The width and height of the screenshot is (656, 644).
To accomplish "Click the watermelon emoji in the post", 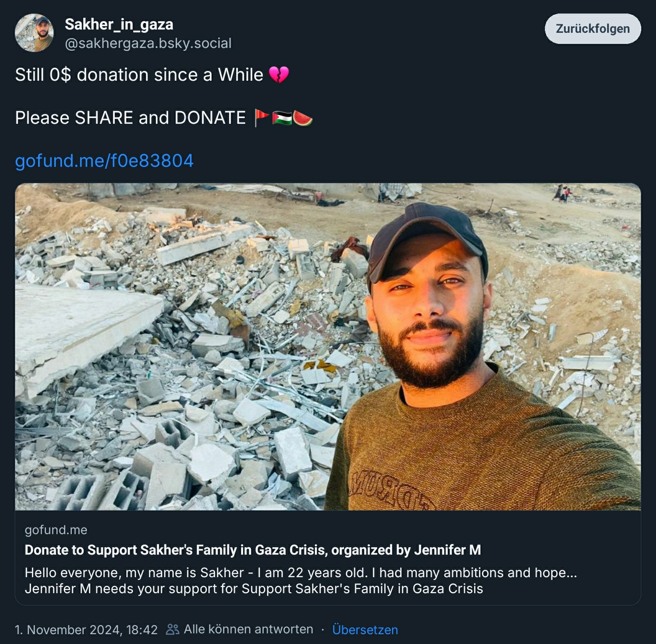I will coord(303,118).
